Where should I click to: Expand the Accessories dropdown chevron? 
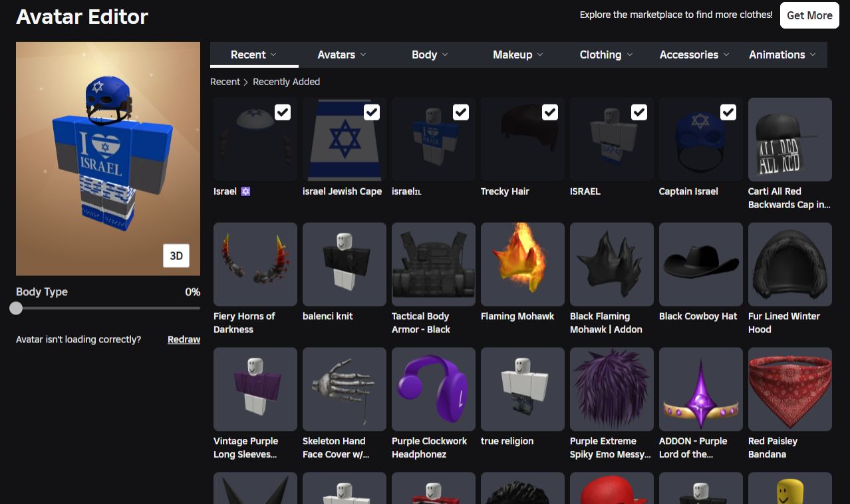tap(726, 55)
